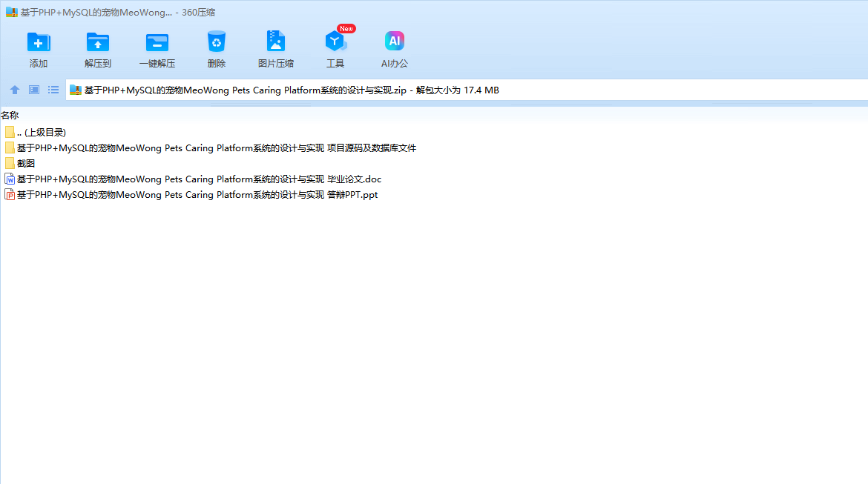Click the archive icon in the path bar
The width and height of the screenshot is (868, 484).
(x=76, y=90)
